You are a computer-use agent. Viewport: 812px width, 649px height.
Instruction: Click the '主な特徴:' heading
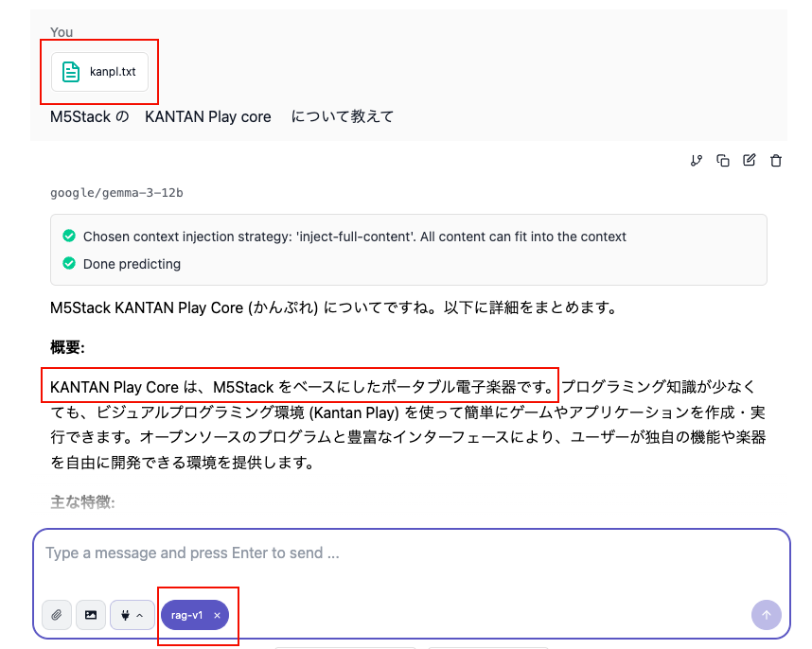(82, 501)
